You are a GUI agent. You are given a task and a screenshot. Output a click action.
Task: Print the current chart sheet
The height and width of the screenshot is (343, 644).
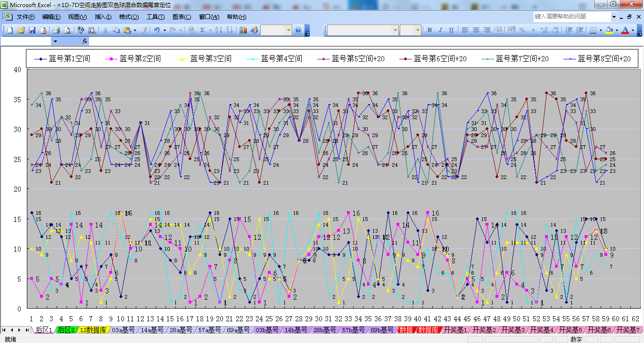tap(56, 30)
